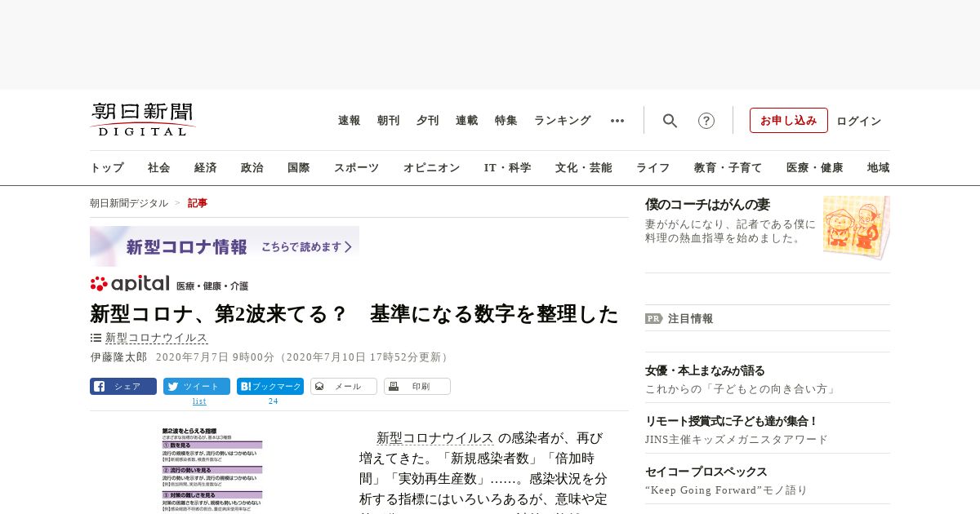This screenshot has height=514, width=980.
Task: Open 連載 in header menu
Action: click(x=467, y=121)
